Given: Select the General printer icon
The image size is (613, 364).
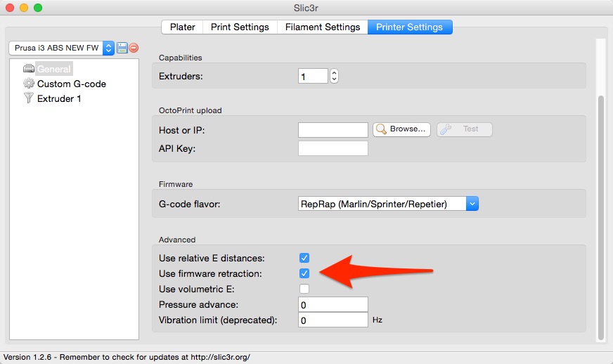Looking at the screenshot, I should (29, 69).
